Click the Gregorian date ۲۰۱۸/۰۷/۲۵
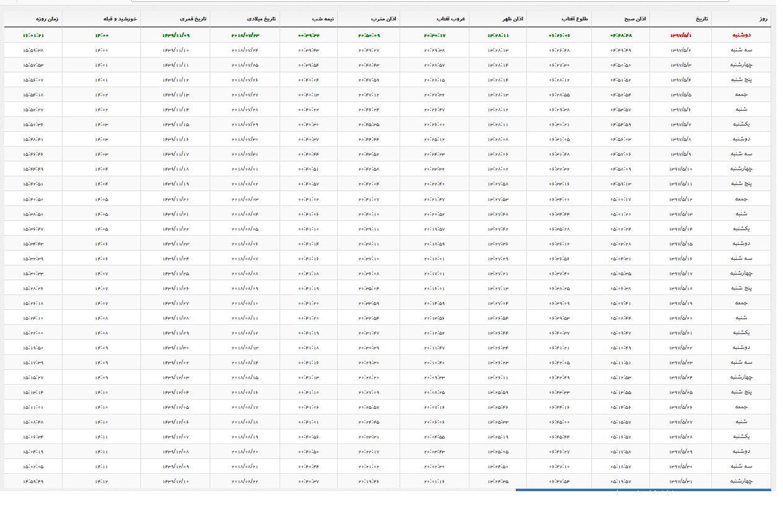This screenshot has width=783, height=532. [x=244, y=65]
